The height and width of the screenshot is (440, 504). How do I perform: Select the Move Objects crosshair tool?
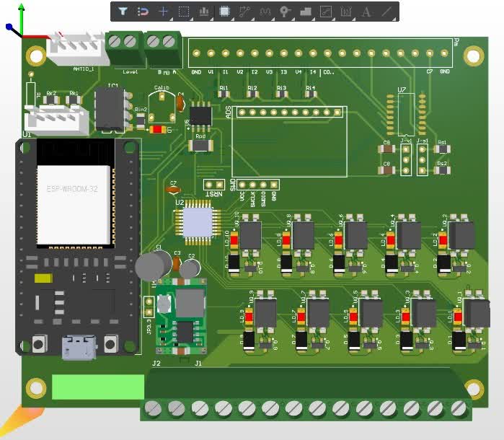(x=163, y=12)
